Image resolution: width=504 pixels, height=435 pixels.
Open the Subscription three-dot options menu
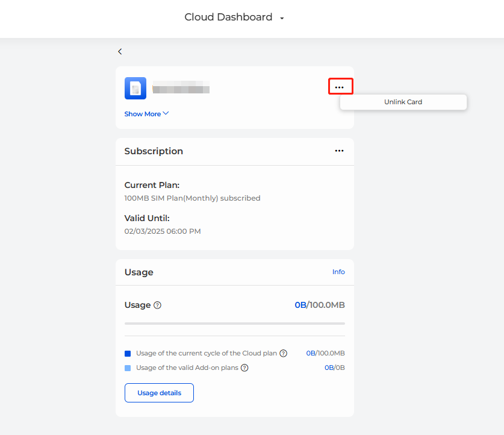pos(340,151)
